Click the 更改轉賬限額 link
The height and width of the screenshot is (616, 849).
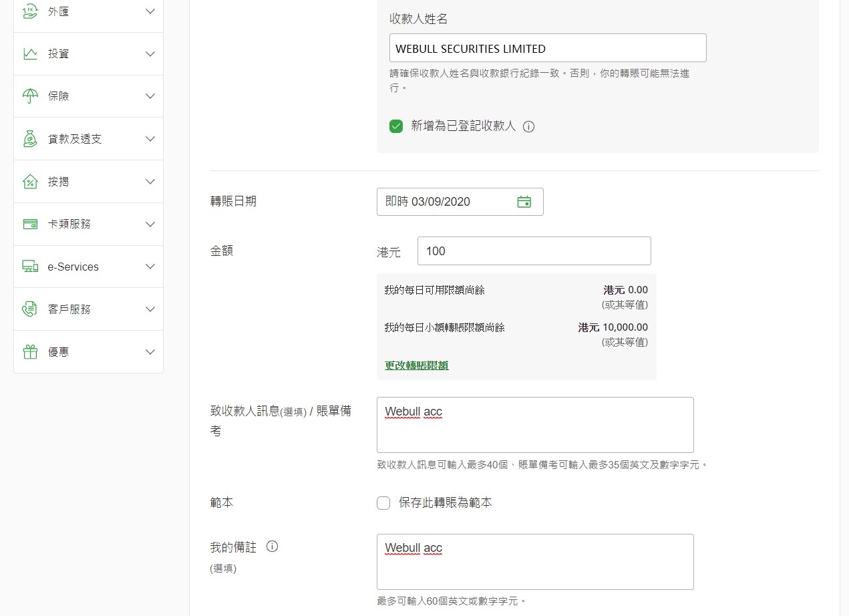pyautogui.click(x=417, y=365)
